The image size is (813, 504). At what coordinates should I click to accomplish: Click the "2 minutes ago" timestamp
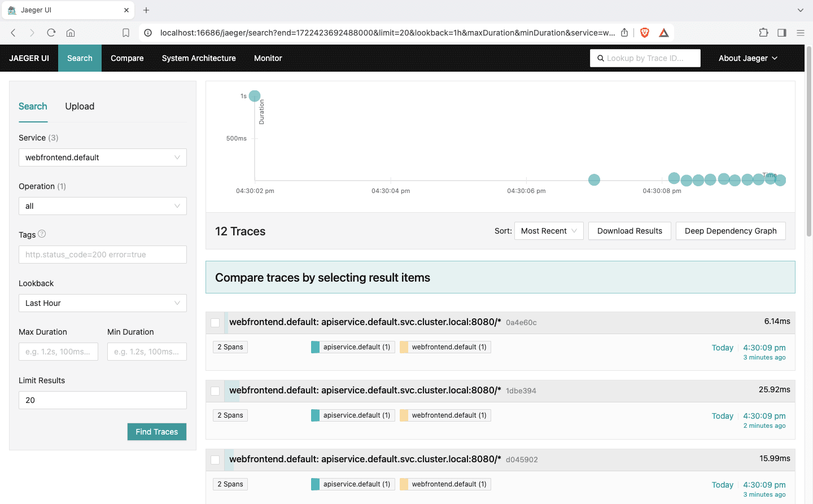coord(764,426)
